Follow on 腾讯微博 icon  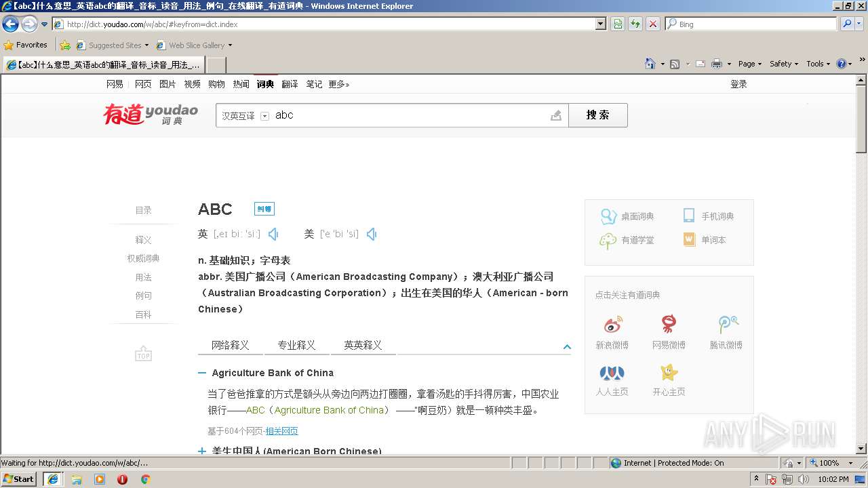pyautogui.click(x=728, y=324)
